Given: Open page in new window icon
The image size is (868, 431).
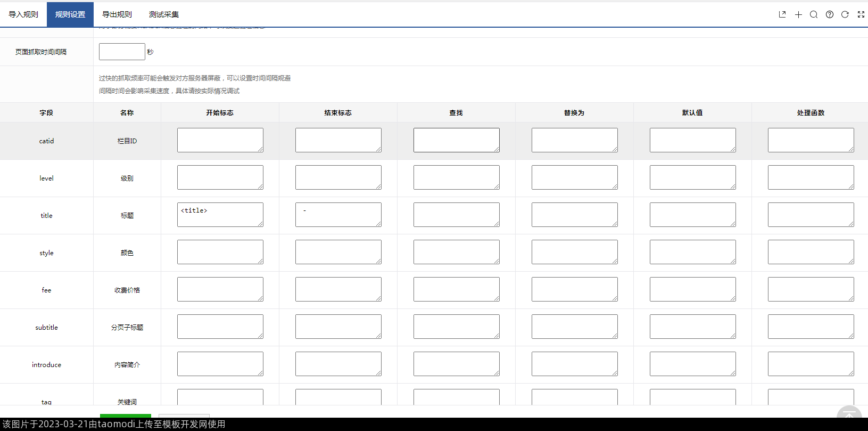Looking at the screenshot, I should pyautogui.click(x=782, y=14).
